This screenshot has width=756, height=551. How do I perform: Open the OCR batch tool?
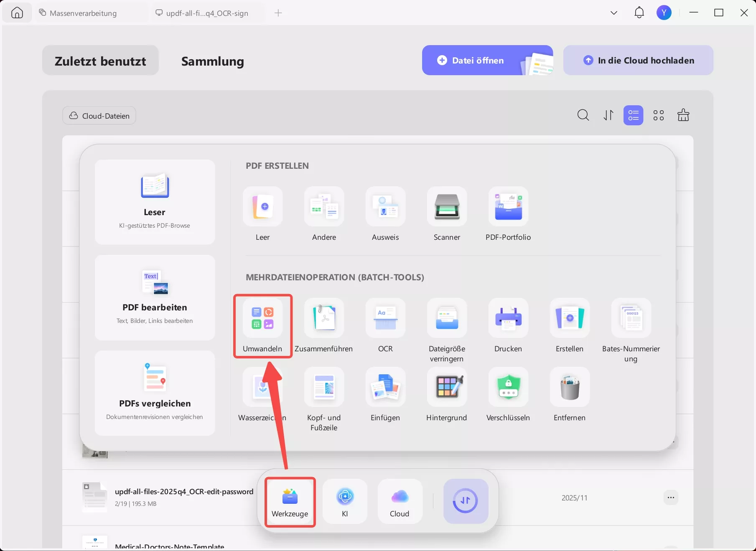click(x=385, y=326)
